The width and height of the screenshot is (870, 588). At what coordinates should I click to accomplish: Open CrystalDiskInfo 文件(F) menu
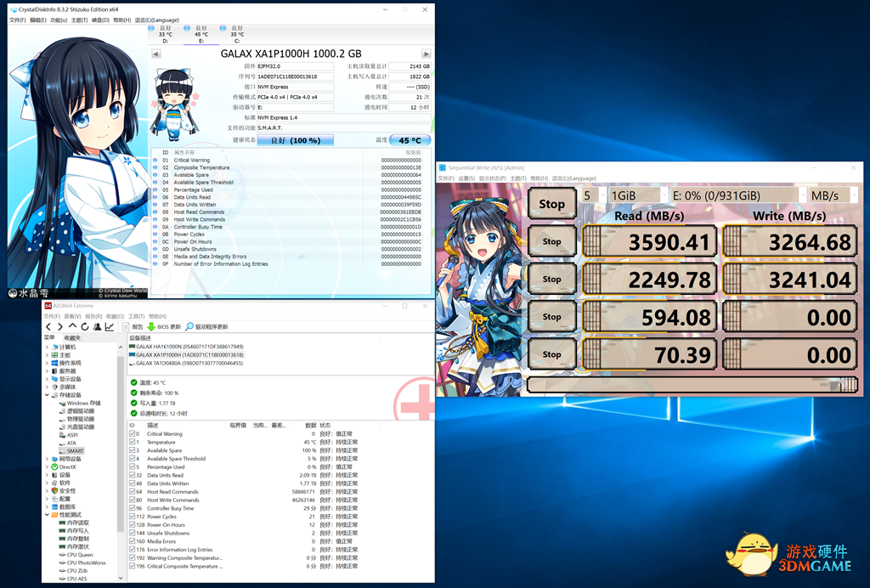point(18,20)
